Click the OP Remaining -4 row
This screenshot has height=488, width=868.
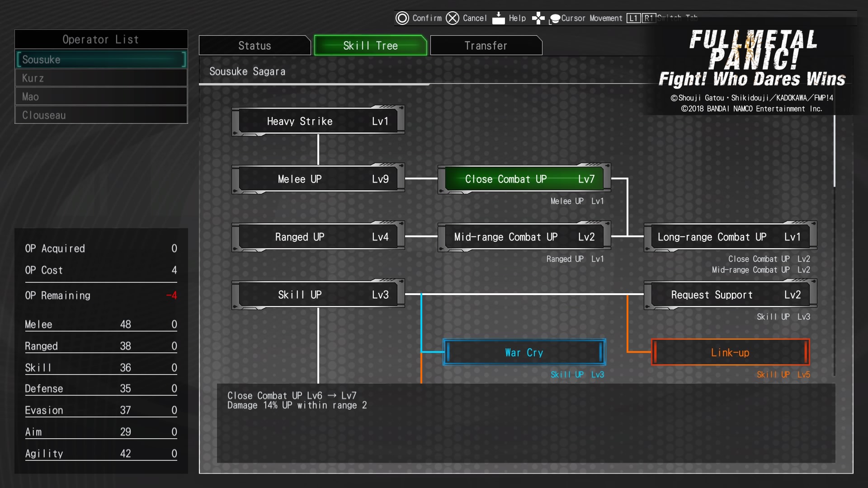(x=101, y=296)
